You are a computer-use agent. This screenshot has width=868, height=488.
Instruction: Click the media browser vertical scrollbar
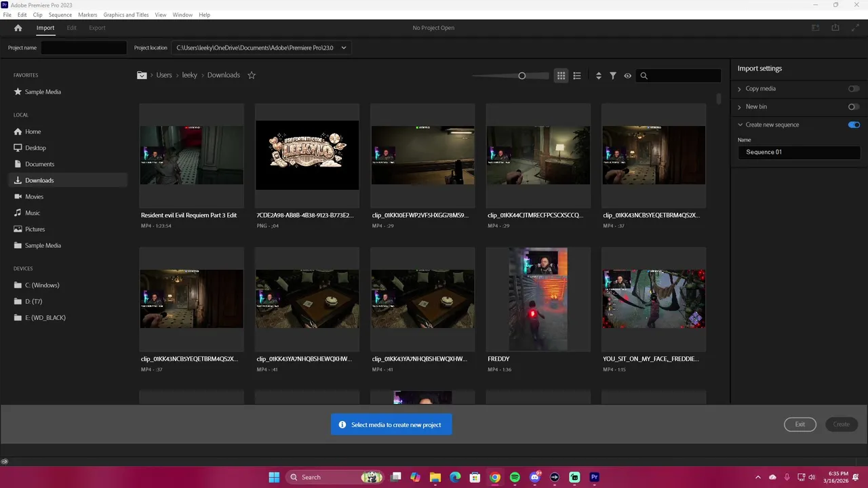point(719,99)
